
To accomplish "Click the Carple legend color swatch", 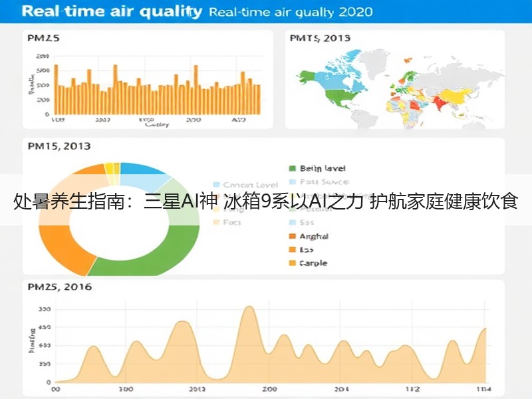I will coord(292,263).
